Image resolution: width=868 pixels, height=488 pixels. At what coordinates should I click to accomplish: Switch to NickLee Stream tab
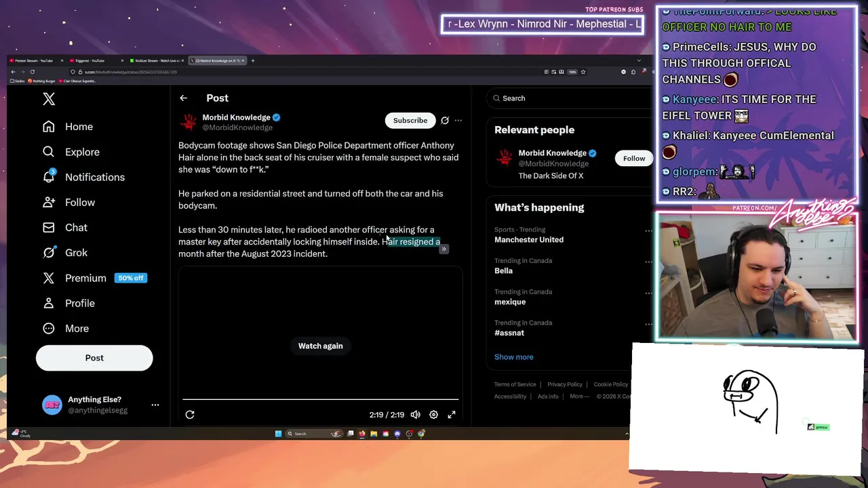(x=156, y=61)
